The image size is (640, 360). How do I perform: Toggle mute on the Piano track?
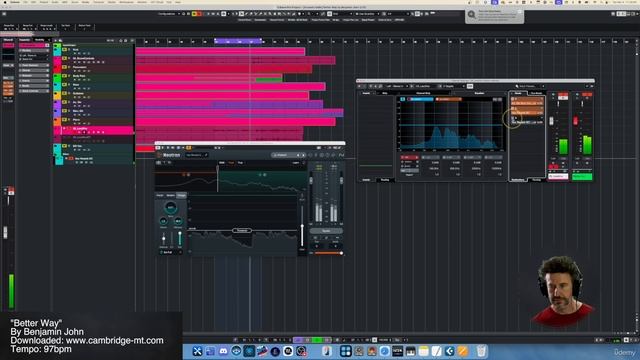[x=64, y=120]
